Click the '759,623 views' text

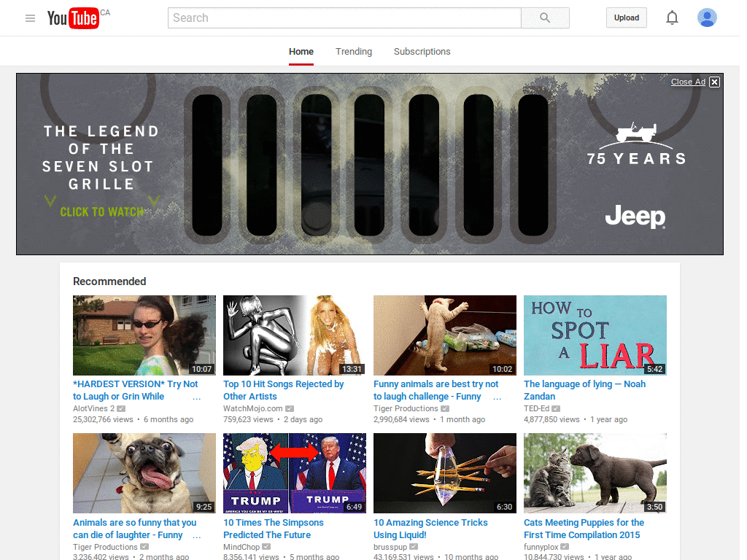click(x=248, y=419)
